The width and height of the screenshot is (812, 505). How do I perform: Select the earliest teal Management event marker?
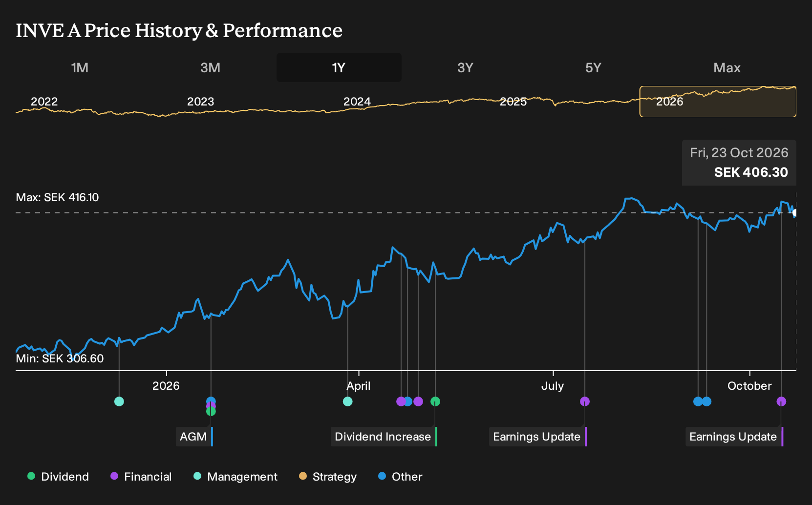(119, 401)
